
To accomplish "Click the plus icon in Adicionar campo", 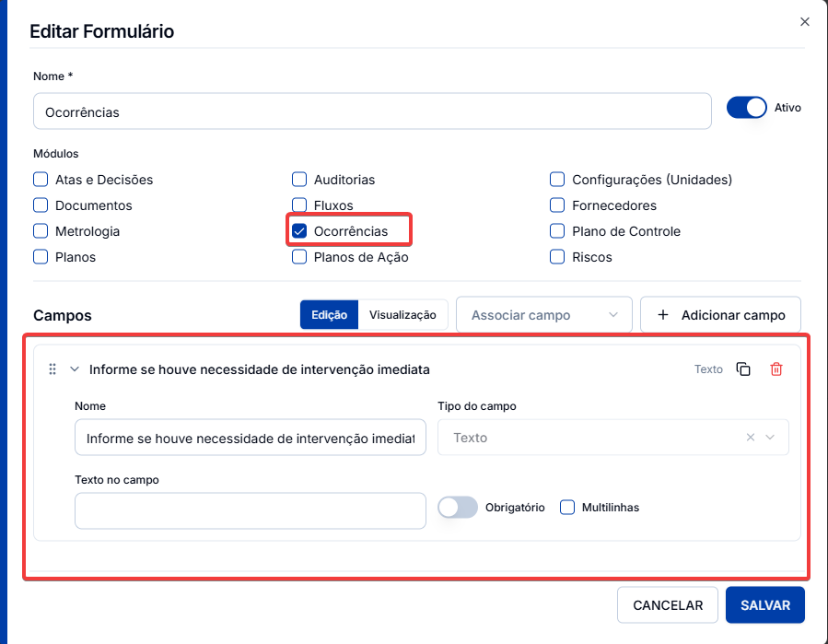I will tap(663, 315).
